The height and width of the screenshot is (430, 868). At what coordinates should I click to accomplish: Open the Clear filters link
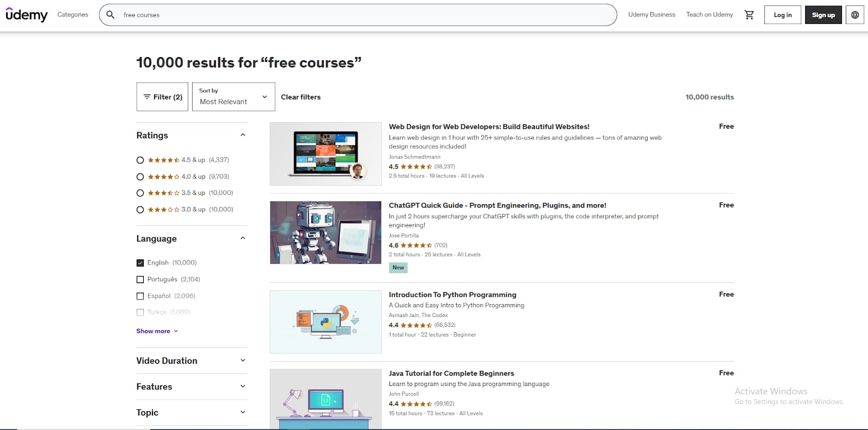(301, 97)
